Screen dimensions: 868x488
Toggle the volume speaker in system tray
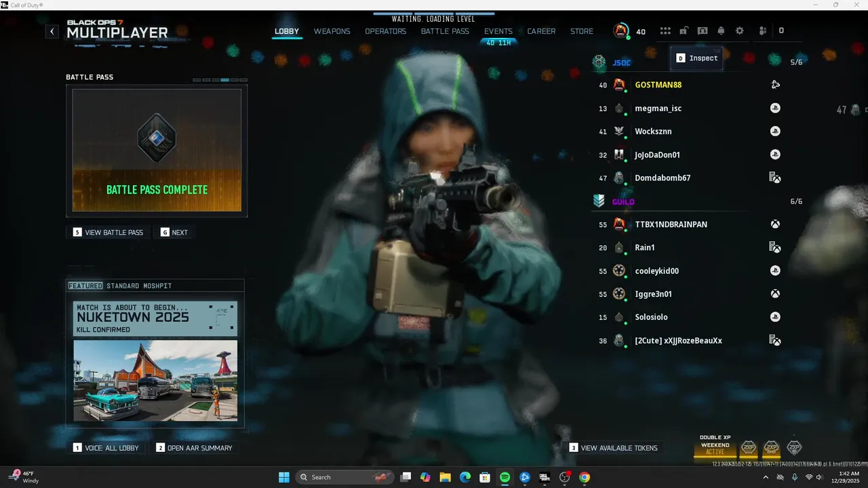click(x=820, y=477)
